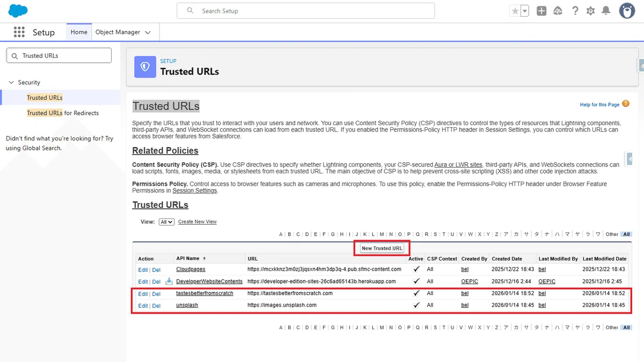
Task: Click the Quick Find box containing Trusted URLs
Action: click(x=59, y=55)
